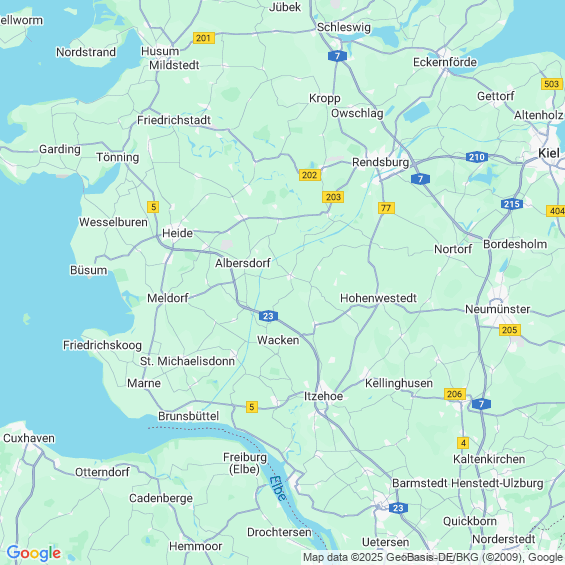This screenshot has height=565, width=565.
Task: Click the A210 highway shield near Kiel
Action: click(x=477, y=157)
